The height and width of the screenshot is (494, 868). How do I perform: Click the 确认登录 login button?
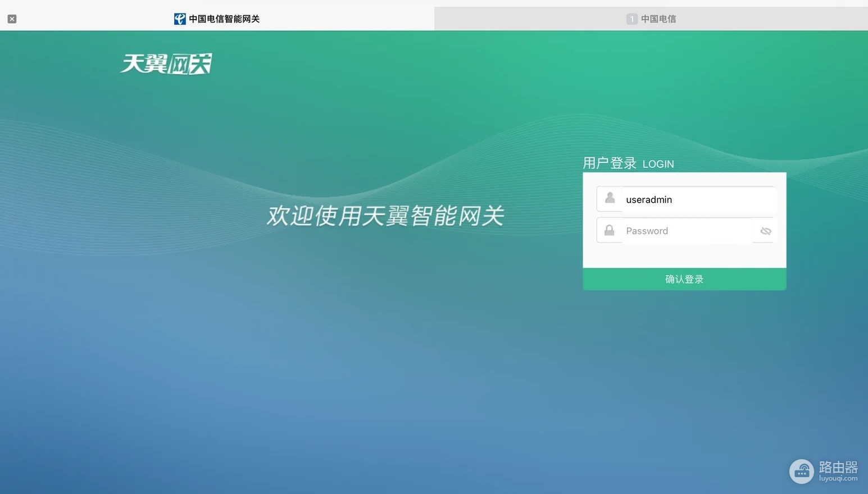point(684,279)
